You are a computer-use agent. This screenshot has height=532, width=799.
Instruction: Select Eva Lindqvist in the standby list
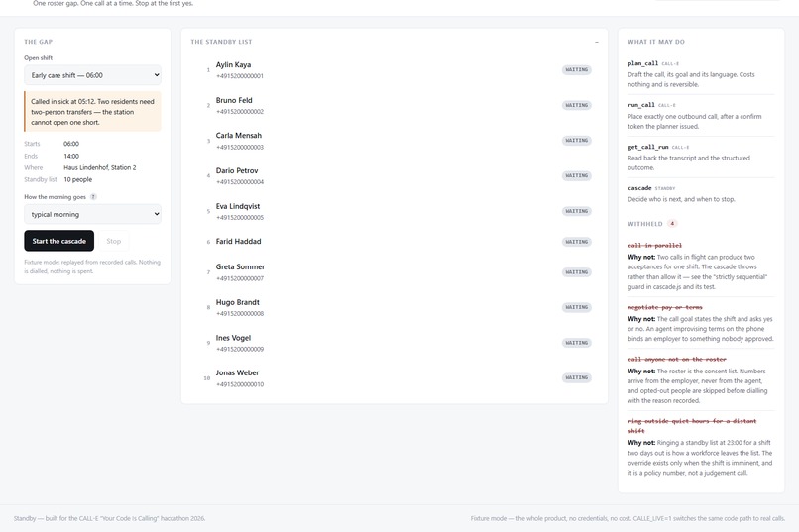point(395,211)
